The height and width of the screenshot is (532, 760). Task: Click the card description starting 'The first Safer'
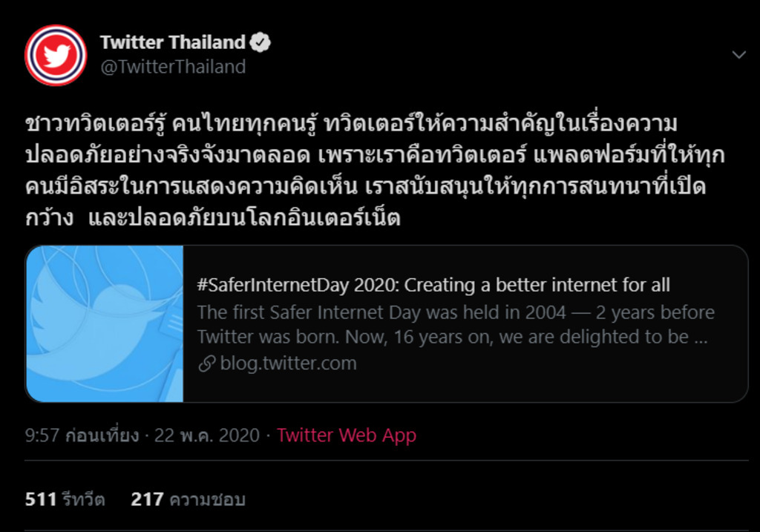click(456, 312)
